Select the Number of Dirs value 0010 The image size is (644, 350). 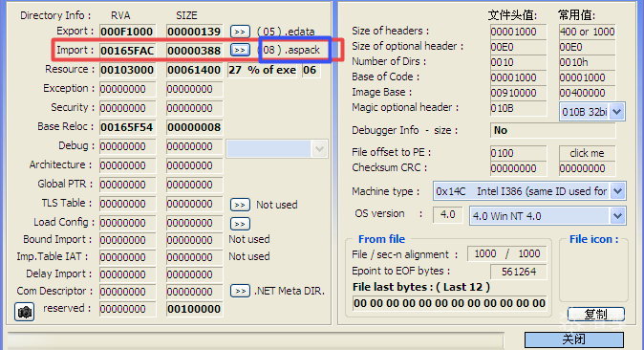point(518,62)
